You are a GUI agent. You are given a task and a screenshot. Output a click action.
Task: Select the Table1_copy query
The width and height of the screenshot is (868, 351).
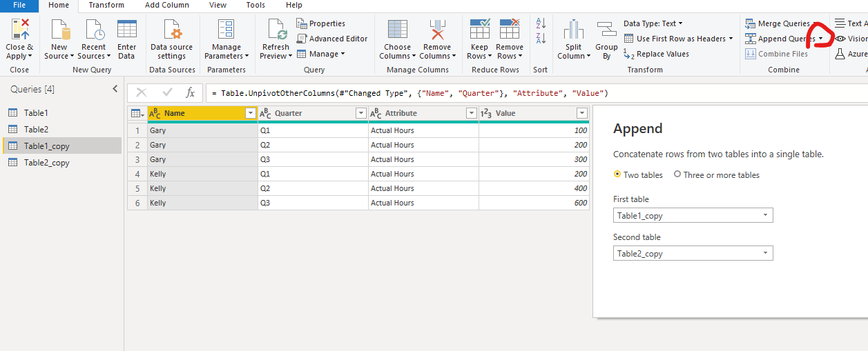coord(61,146)
